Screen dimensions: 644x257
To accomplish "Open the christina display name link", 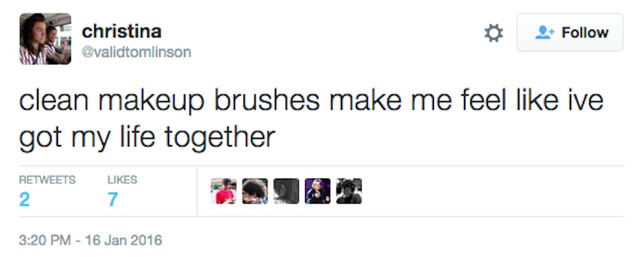I will (121, 30).
